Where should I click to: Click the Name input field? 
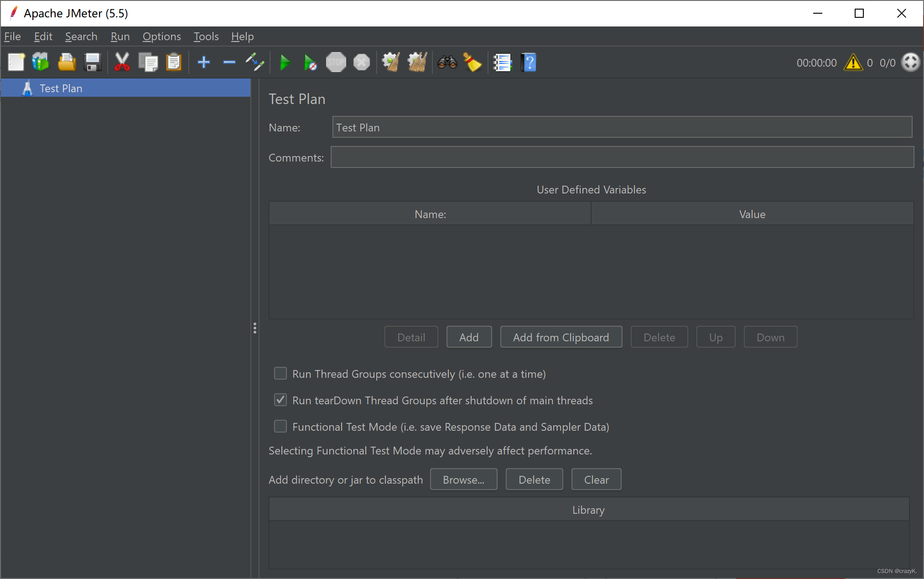(x=622, y=127)
